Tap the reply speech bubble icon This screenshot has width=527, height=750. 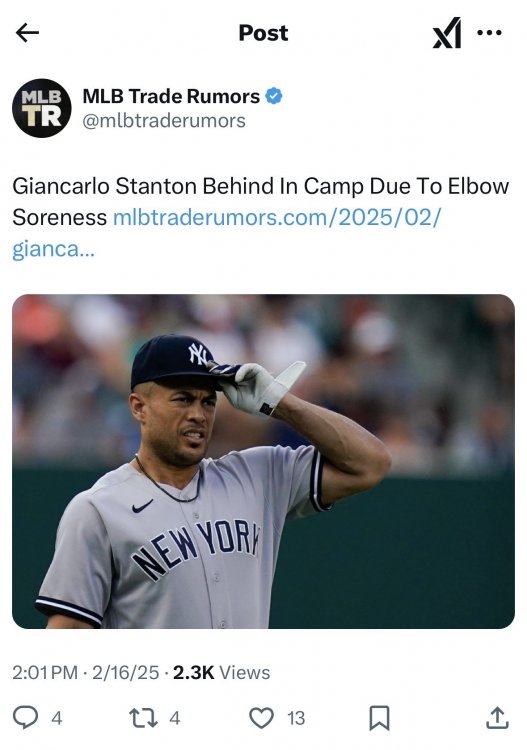click(x=25, y=717)
